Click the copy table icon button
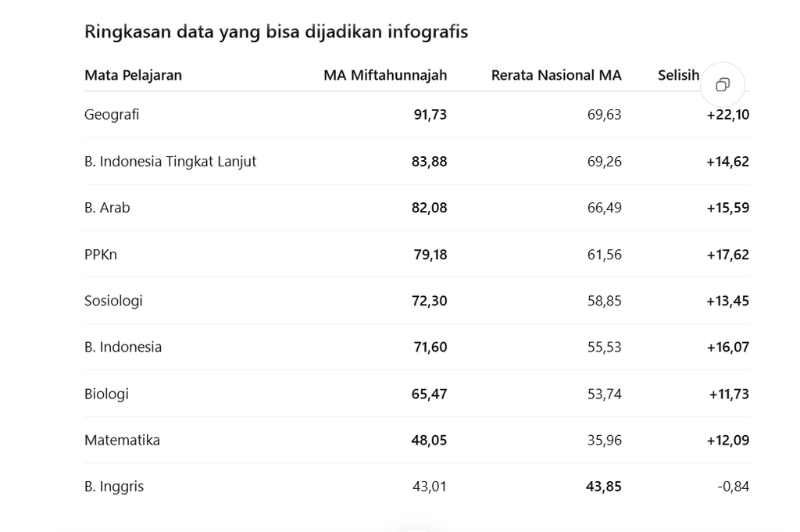The width and height of the screenshot is (800, 532). (723, 84)
